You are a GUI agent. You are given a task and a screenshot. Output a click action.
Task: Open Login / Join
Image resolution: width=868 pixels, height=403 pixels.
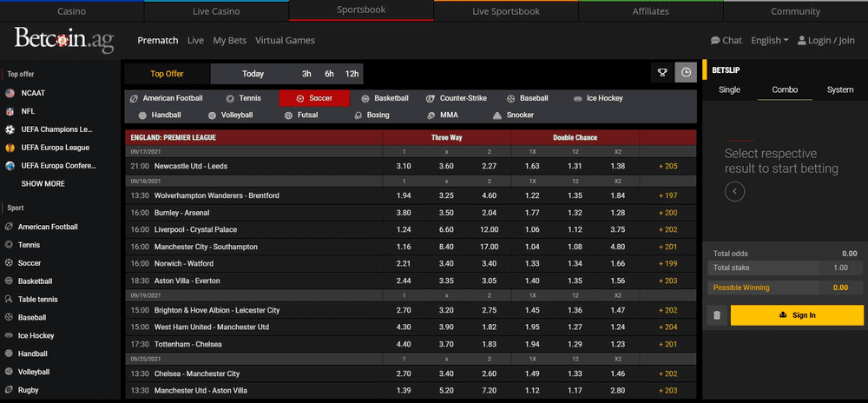click(x=826, y=41)
